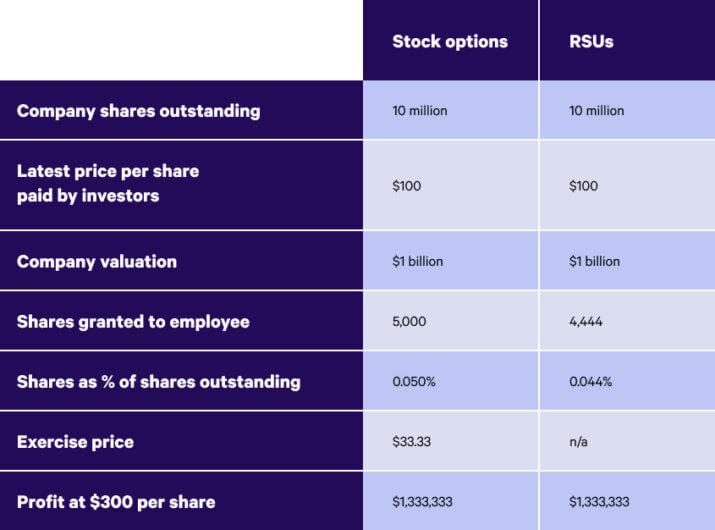Click the Shares granted to employee label
The image size is (715, 530).
coord(133,322)
